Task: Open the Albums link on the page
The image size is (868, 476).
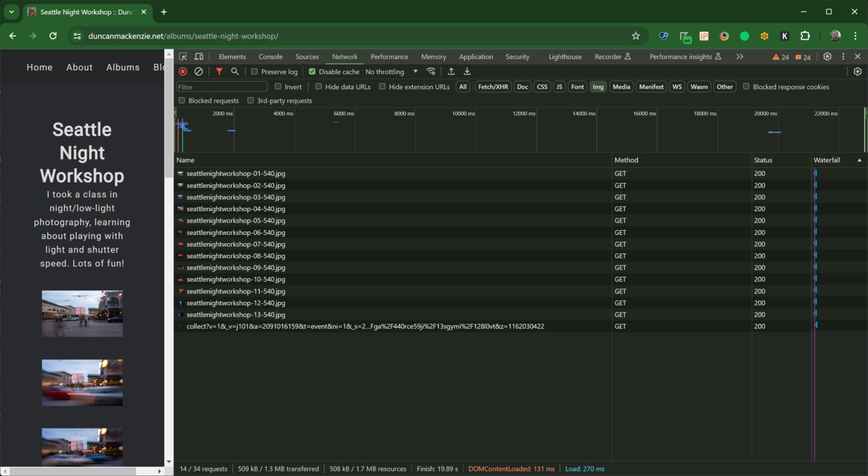Action: (123, 67)
